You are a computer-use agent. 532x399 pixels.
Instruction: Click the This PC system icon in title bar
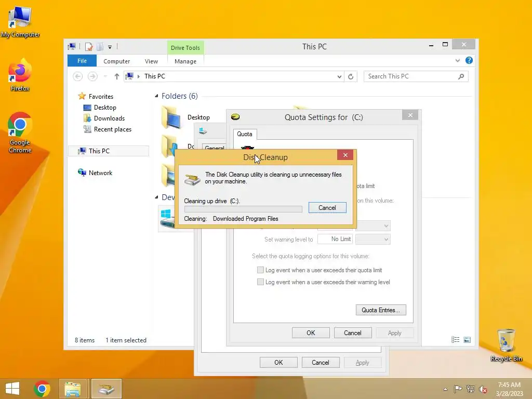tap(72, 46)
